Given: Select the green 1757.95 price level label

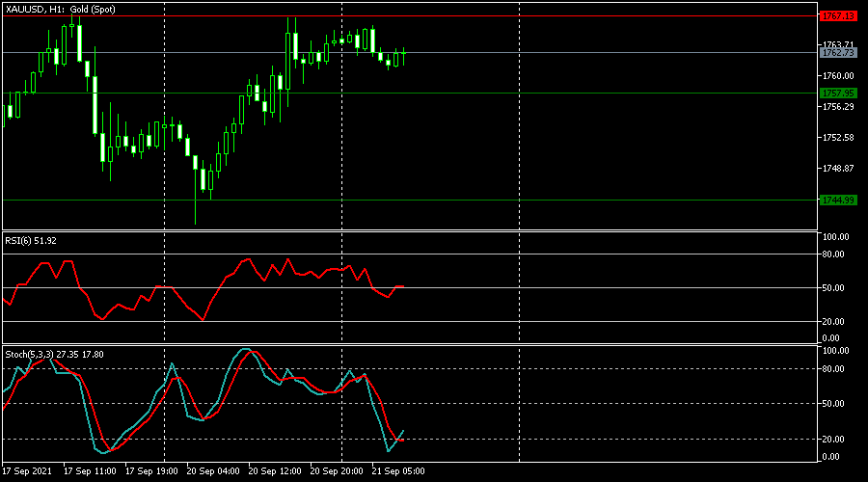Looking at the screenshot, I should [838, 93].
